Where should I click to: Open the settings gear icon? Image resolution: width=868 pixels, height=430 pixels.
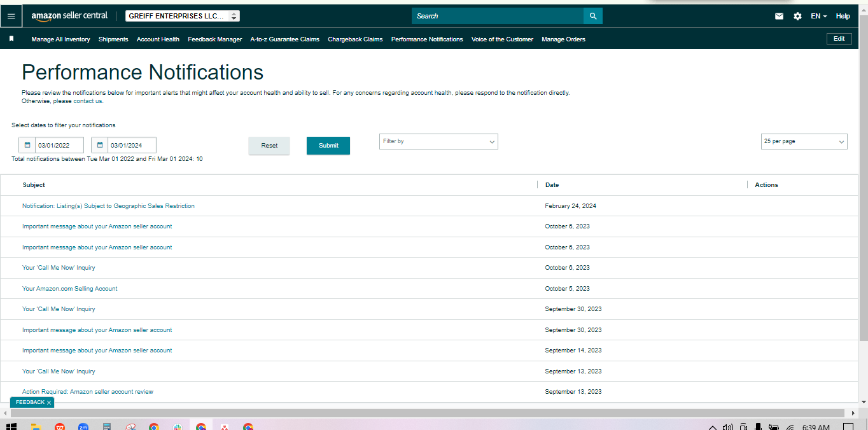click(797, 16)
